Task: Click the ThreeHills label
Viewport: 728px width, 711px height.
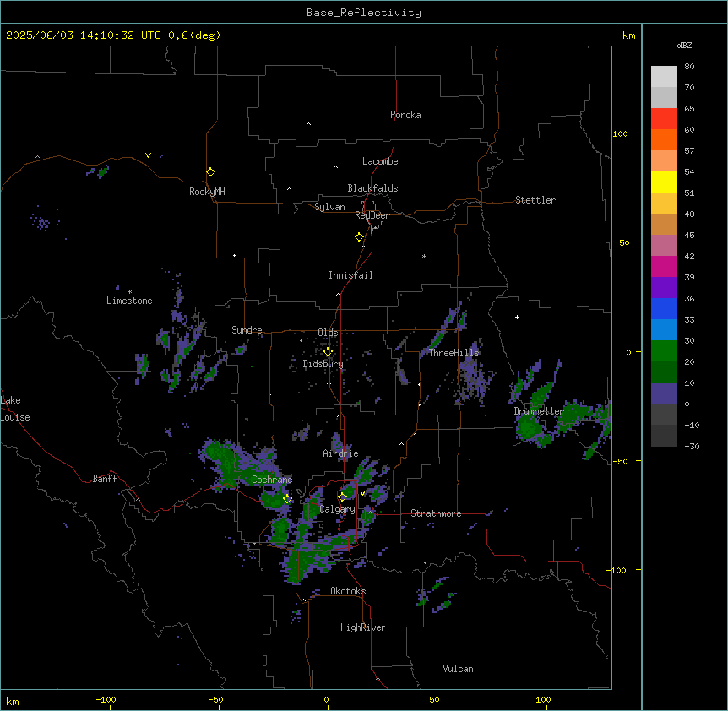Action: [454, 353]
